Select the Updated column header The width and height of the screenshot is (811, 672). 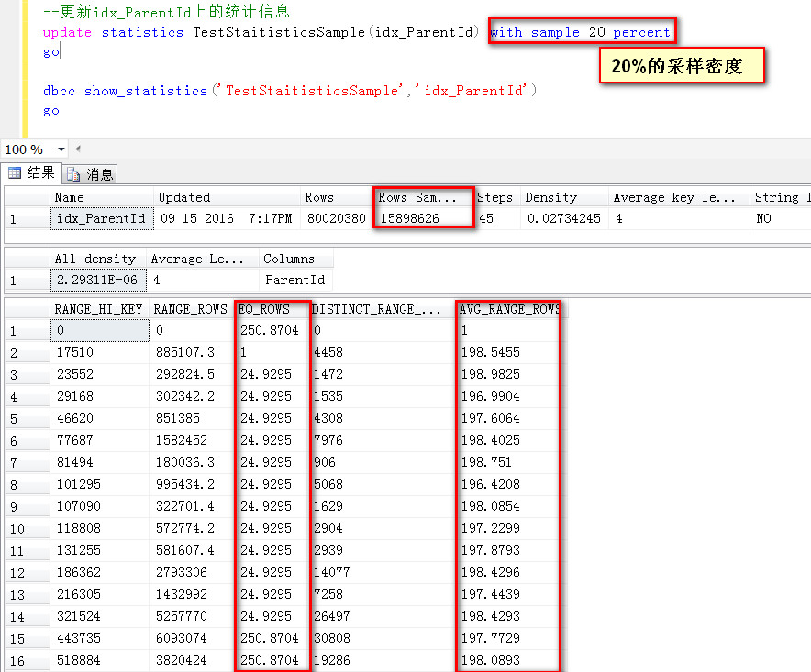(227, 197)
